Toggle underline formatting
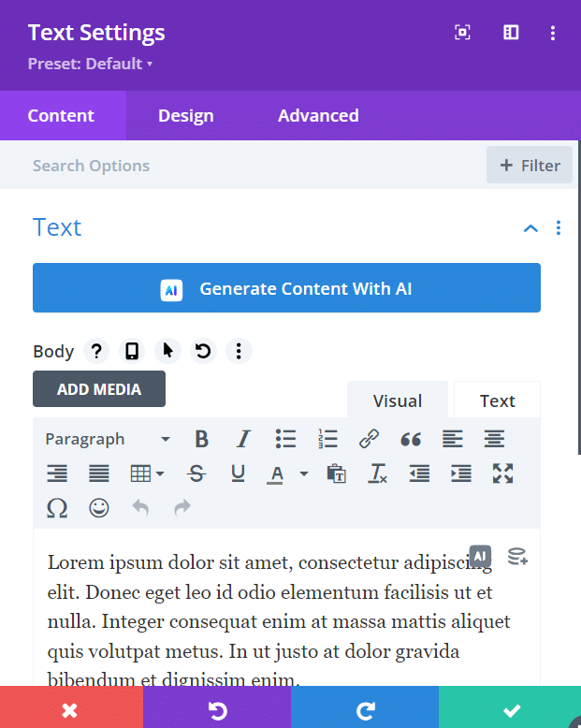This screenshot has height=728, width=581. pyautogui.click(x=238, y=473)
